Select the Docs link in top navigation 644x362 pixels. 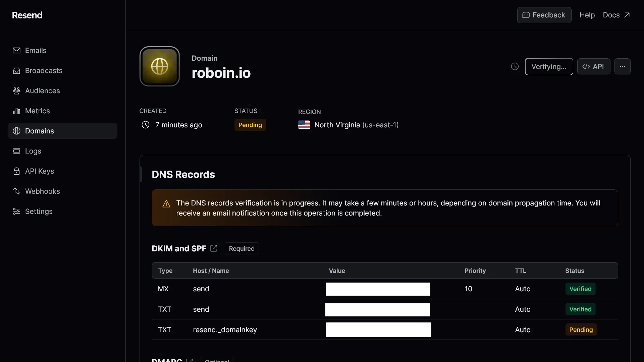616,15
